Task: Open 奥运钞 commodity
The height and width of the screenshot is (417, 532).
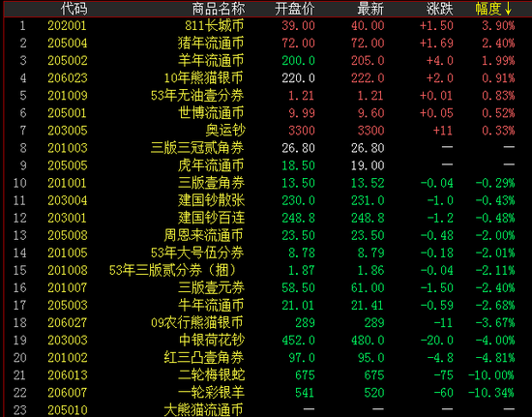Action: pos(225,131)
